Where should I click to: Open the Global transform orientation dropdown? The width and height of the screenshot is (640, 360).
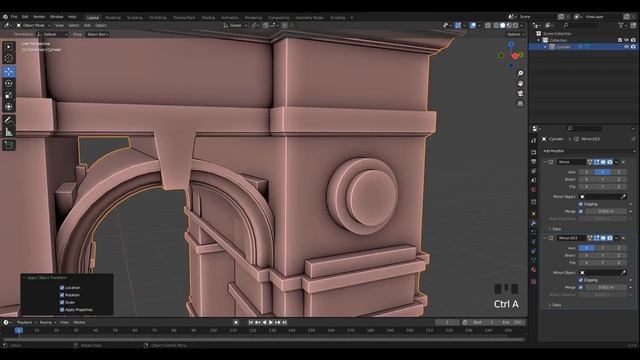[x=236, y=25]
